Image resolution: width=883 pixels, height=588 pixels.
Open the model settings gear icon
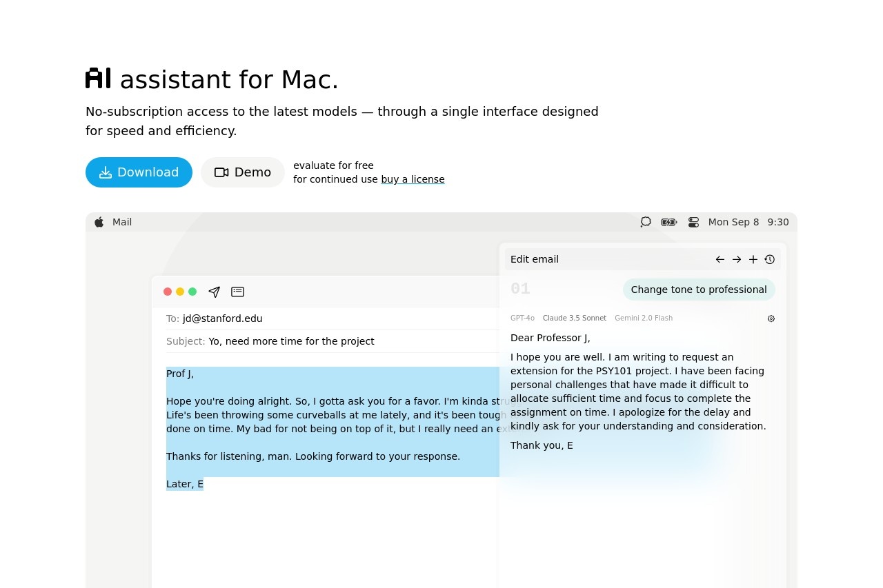click(771, 318)
